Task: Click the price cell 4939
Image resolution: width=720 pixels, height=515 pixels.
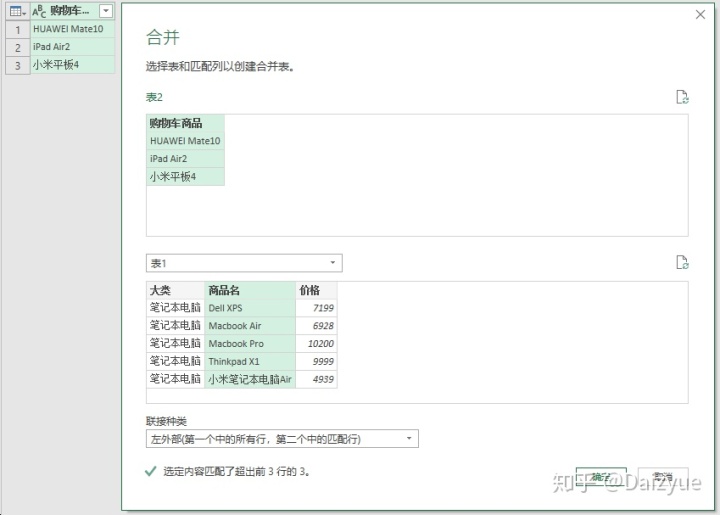Action: coord(316,380)
